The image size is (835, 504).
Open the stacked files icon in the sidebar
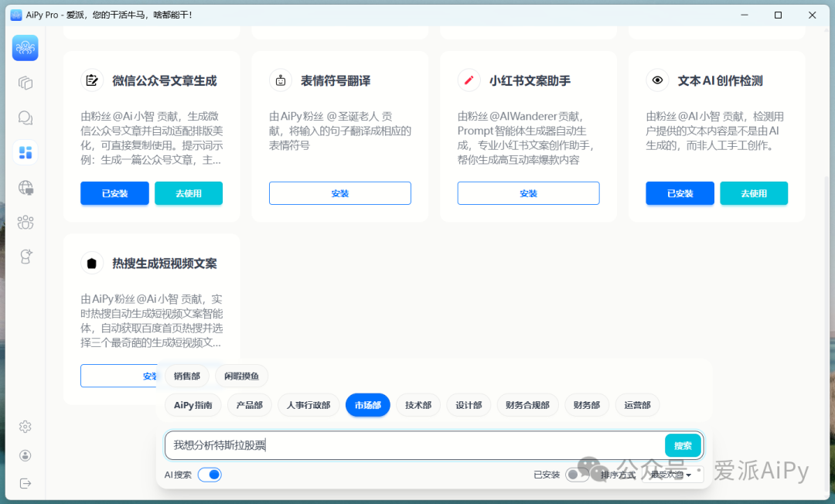[x=25, y=83]
